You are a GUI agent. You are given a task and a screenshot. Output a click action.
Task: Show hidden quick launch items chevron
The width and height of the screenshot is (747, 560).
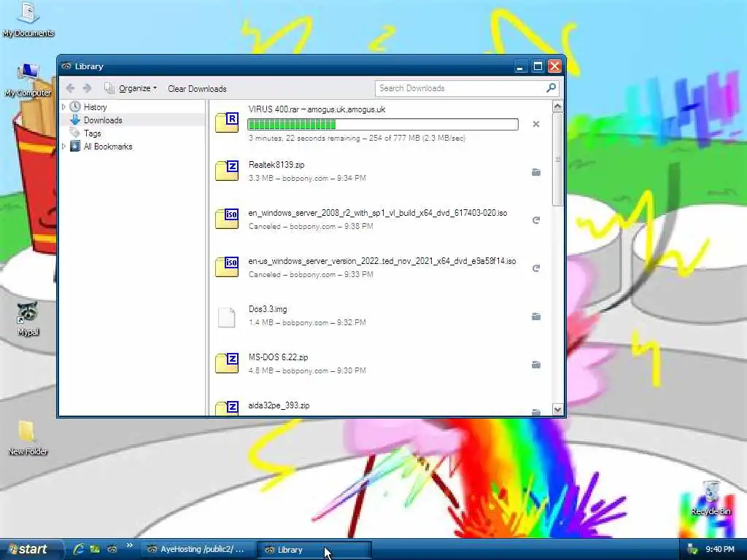pyautogui.click(x=130, y=545)
